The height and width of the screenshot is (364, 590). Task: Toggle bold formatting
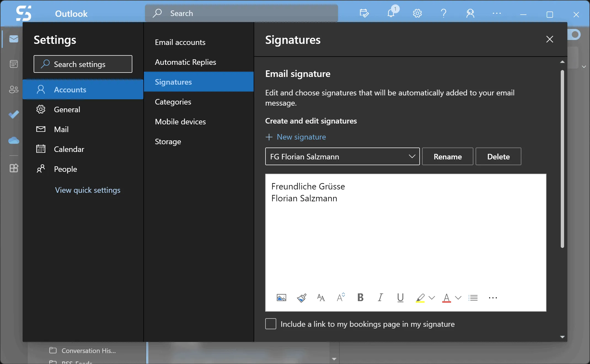click(360, 298)
